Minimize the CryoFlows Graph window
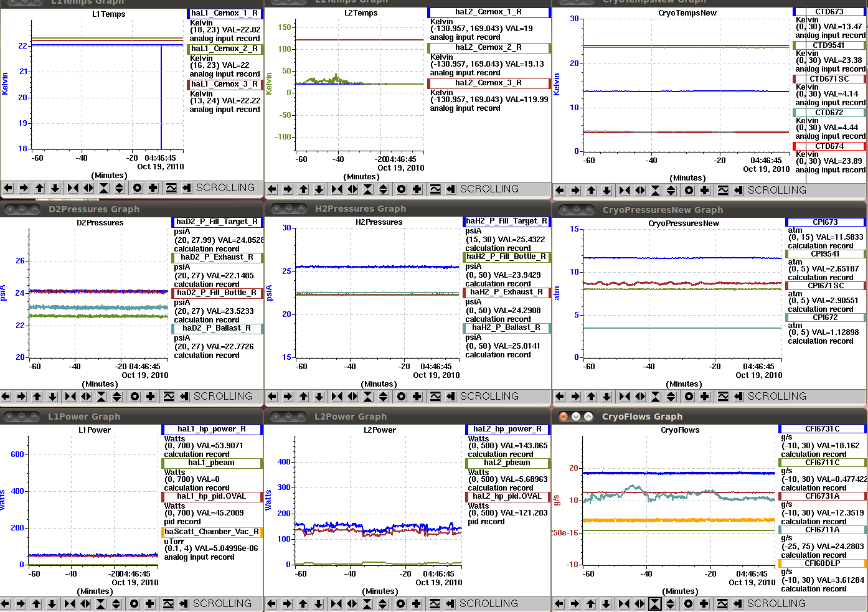This screenshot has height=612, width=868. (576, 417)
